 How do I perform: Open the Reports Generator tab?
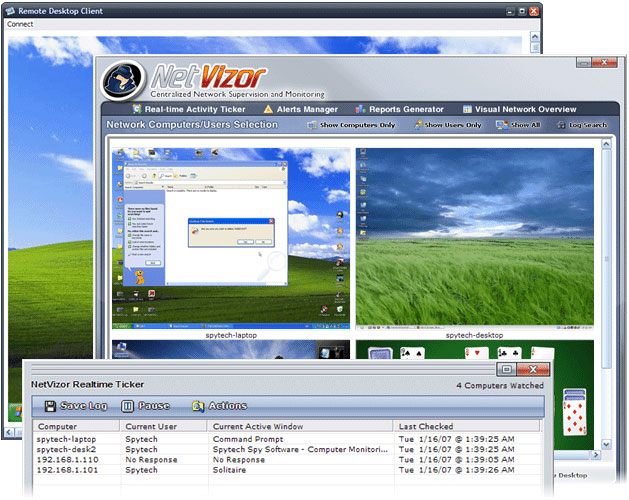click(400, 109)
